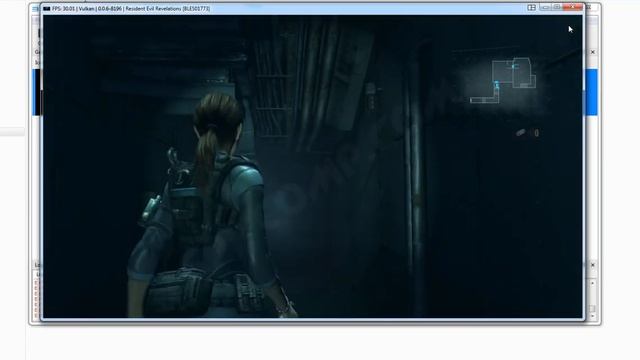Click the in-game minimap overlay
The width and height of the screenshot is (640, 360).
[503, 80]
